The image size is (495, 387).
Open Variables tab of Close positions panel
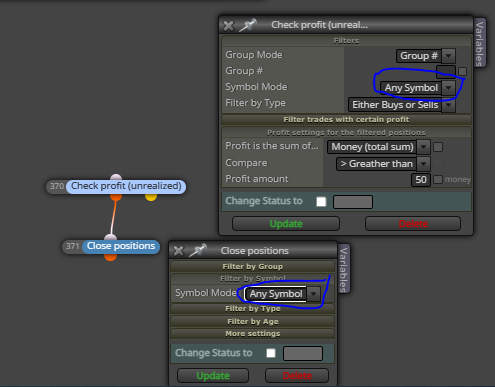tap(343, 269)
